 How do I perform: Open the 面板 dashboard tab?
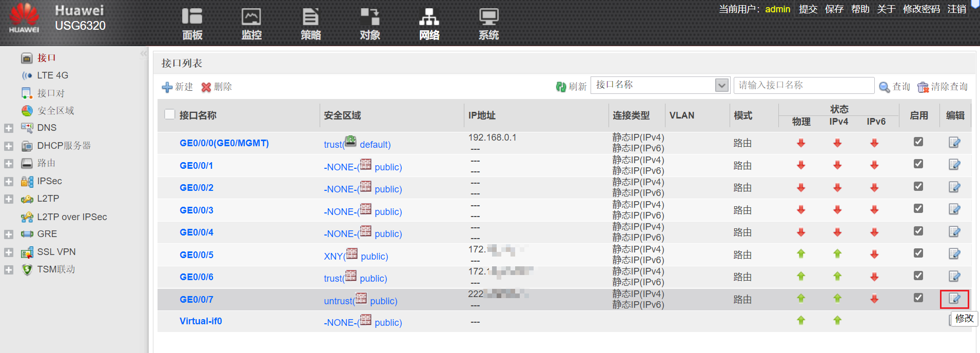(x=192, y=24)
